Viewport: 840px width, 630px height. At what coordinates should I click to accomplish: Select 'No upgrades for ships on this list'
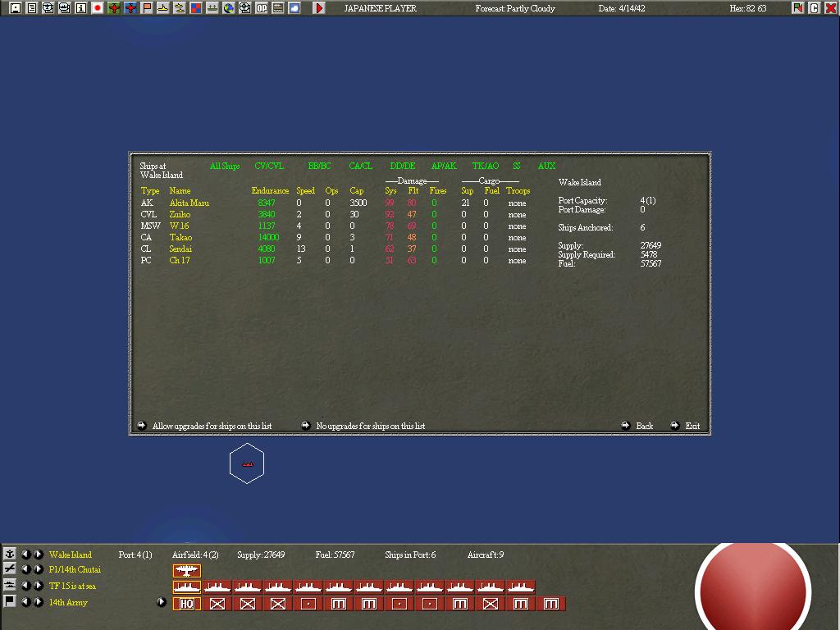363,426
